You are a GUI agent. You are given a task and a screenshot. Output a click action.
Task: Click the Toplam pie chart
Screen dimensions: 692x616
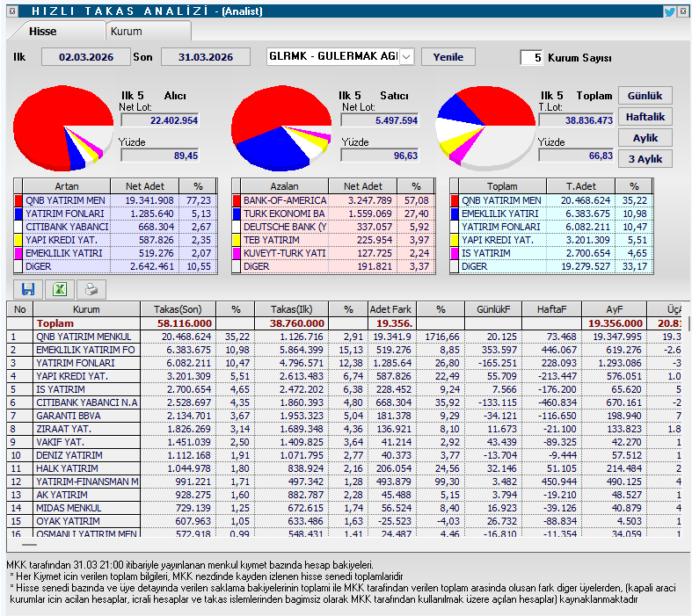click(485, 128)
